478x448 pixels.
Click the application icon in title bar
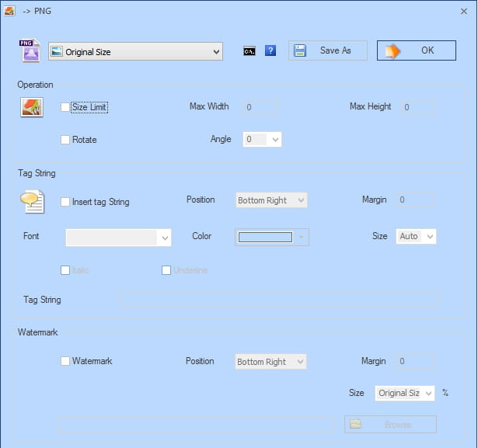point(9,11)
